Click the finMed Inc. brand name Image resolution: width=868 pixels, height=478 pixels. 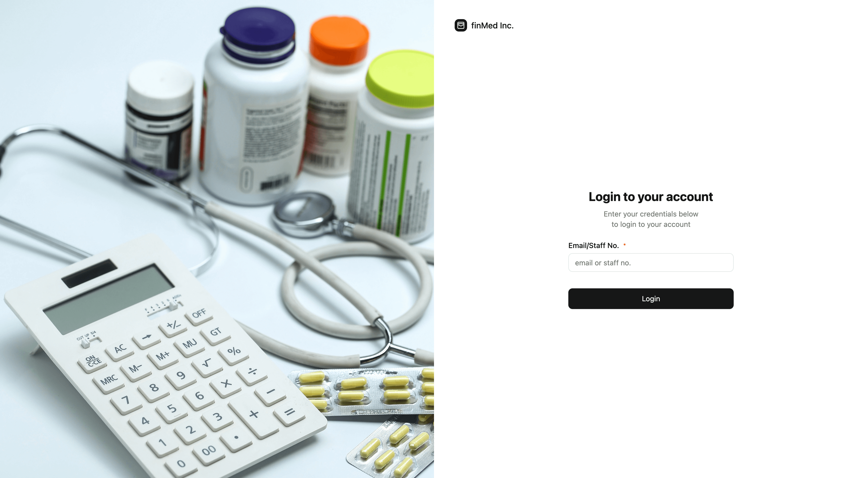[x=492, y=26]
